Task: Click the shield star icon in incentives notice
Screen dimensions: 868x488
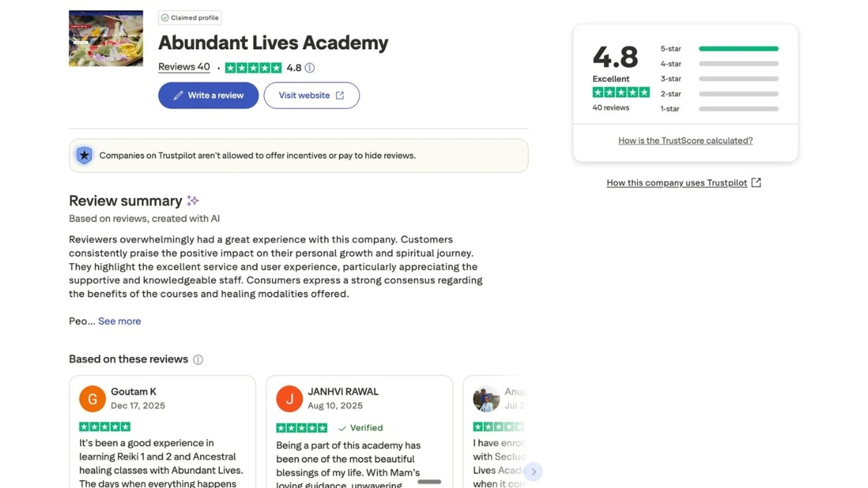Action: coord(85,155)
